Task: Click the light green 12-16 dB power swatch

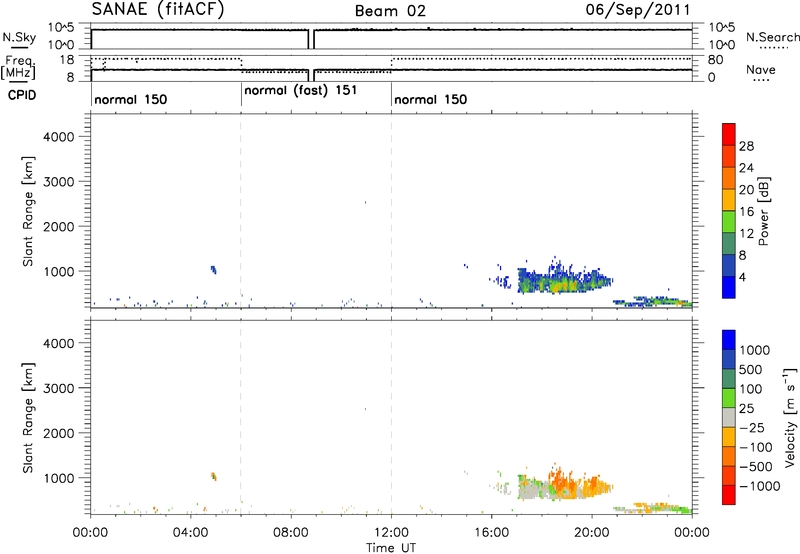Action: [729, 221]
